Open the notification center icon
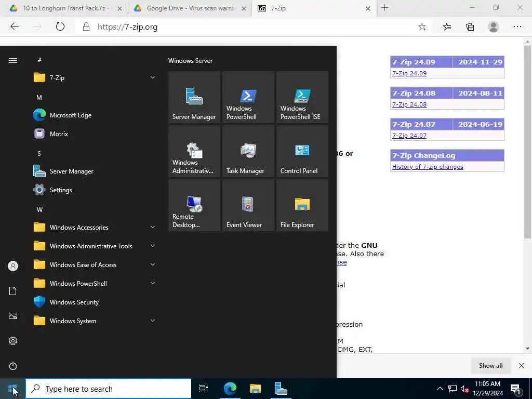Viewport: 532px width, 399px height. 516,389
